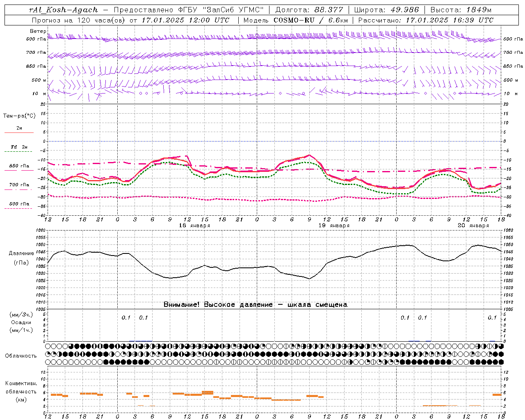The height and width of the screenshot is (420, 525).
Task: Click the Ветер wind panel label
Action: click(x=38, y=31)
